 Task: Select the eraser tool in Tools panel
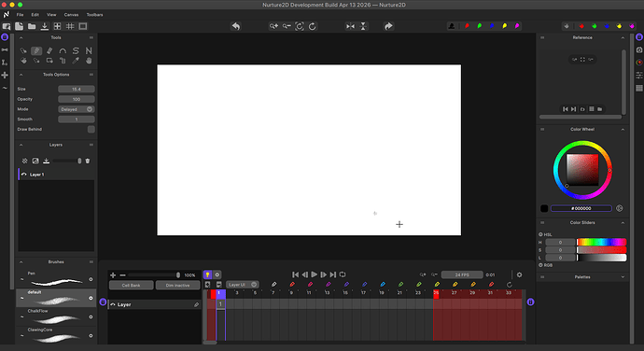pyautogui.click(x=49, y=51)
